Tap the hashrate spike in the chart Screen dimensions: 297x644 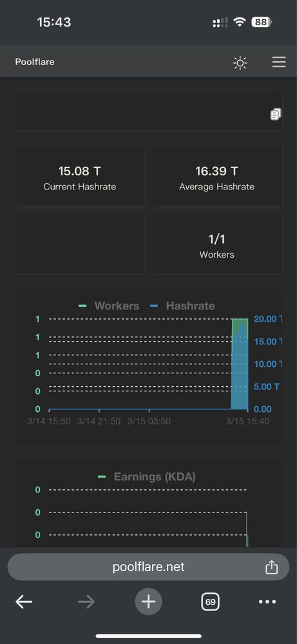point(240,364)
